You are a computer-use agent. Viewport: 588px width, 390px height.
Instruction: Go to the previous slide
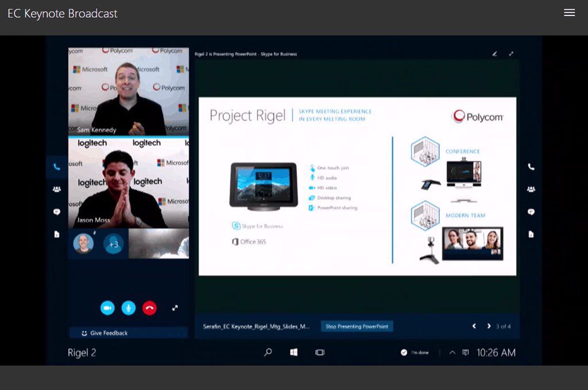coord(474,326)
